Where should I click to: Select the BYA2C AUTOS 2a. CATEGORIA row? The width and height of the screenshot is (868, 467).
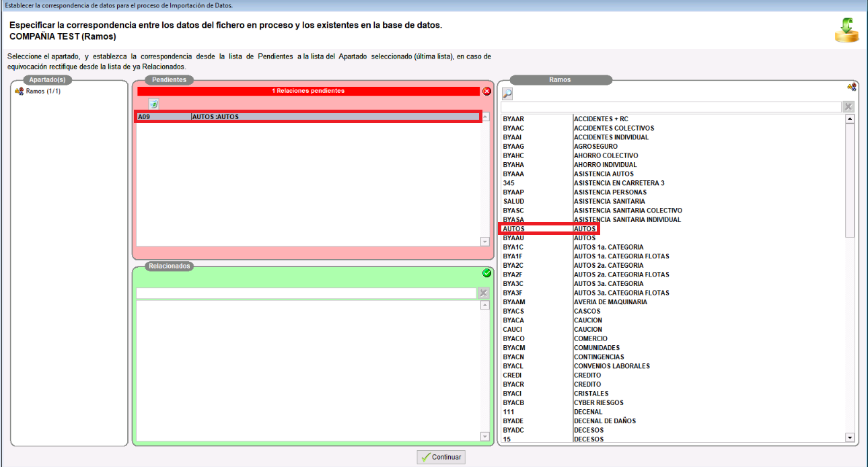(673, 266)
